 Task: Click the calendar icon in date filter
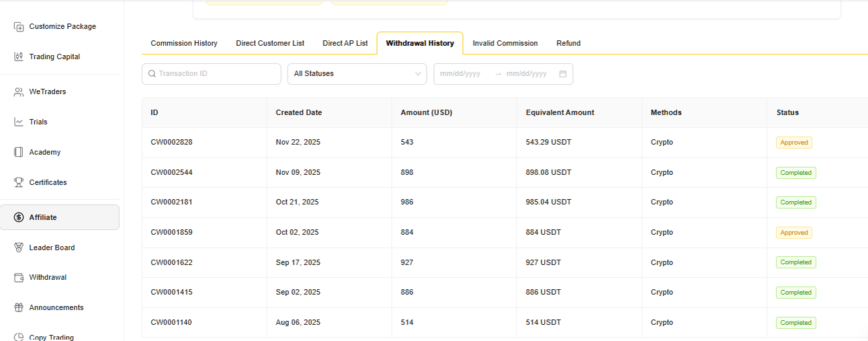pos(563,74)
